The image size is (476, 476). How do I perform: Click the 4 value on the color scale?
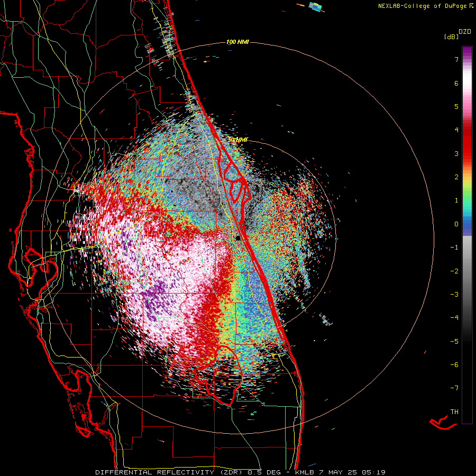tap(456, 130)
